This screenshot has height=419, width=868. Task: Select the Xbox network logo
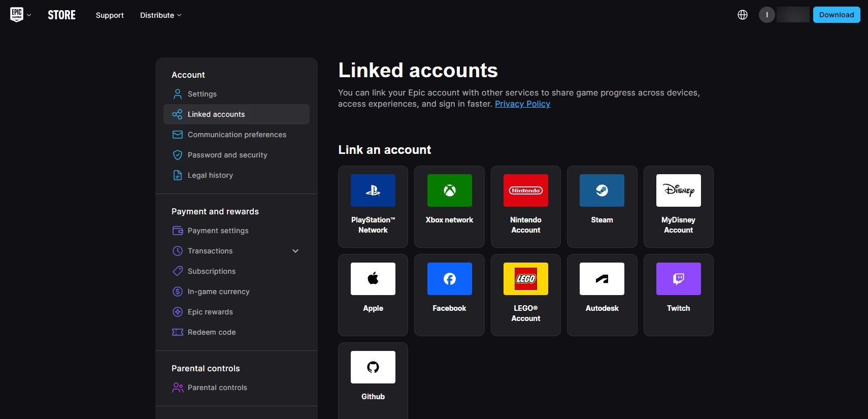450,190
